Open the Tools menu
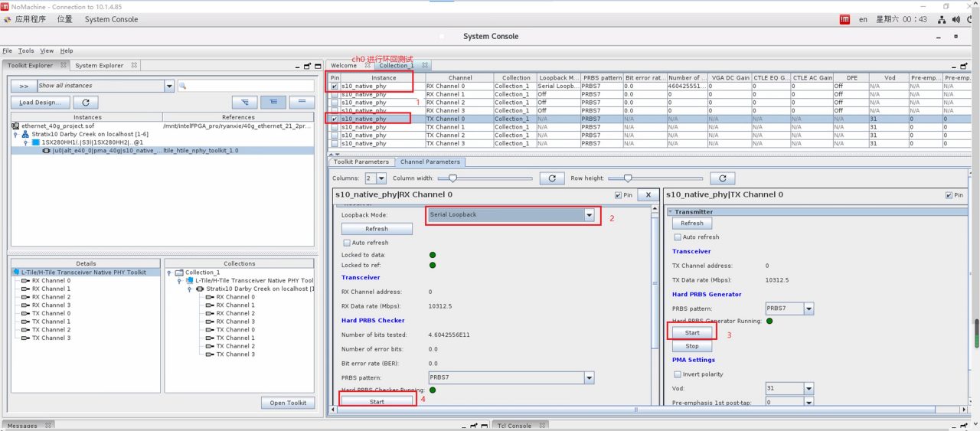The image size is (980, 431). (x=26, y=51)
